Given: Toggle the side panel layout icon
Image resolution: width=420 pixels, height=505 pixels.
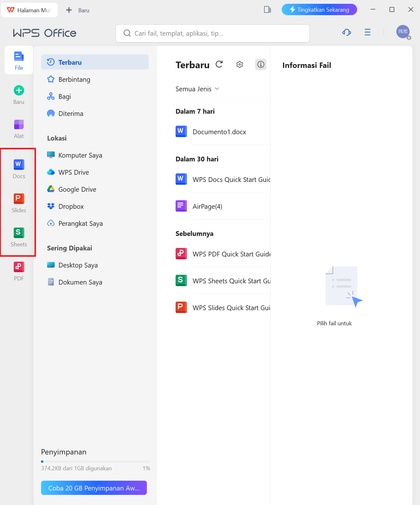Looking at the screenshot, I should 267,10.
